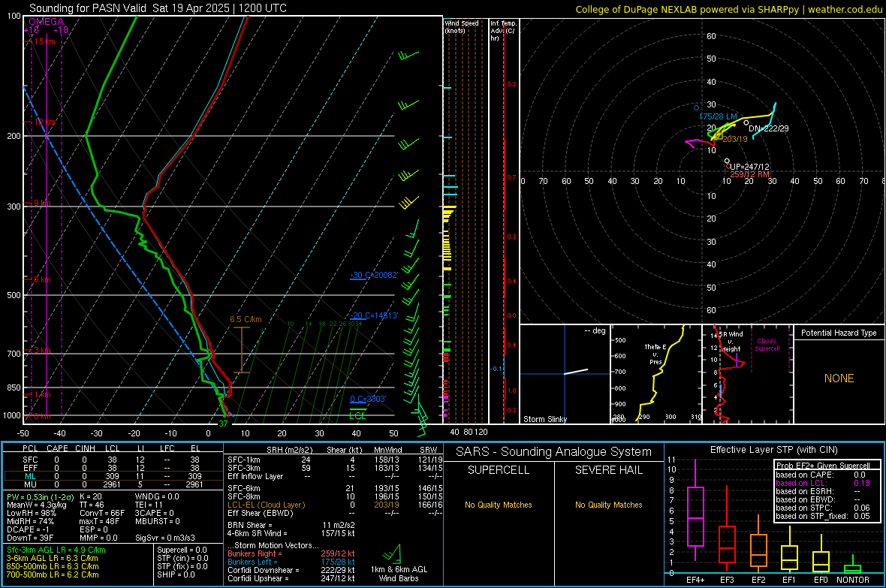Click the NONE hazard type value

click(x=839, y=378)
